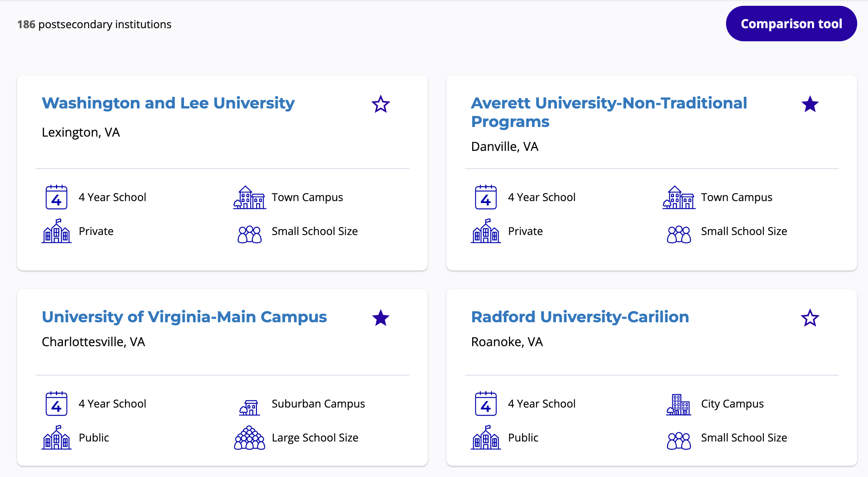Open Averett University-Non-Traditional Programs link
Image resolution: width=868 pixels, height=477 pixels.
click(609, 112)
